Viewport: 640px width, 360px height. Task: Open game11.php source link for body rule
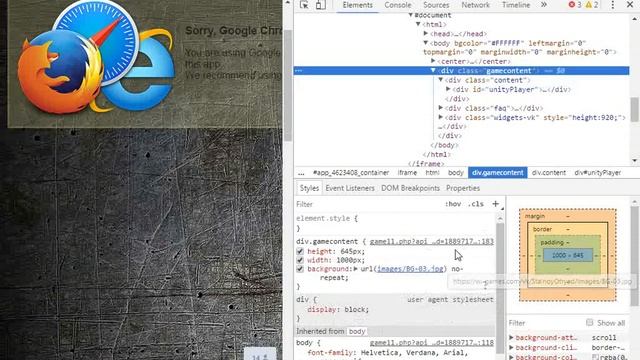(431, 343)
